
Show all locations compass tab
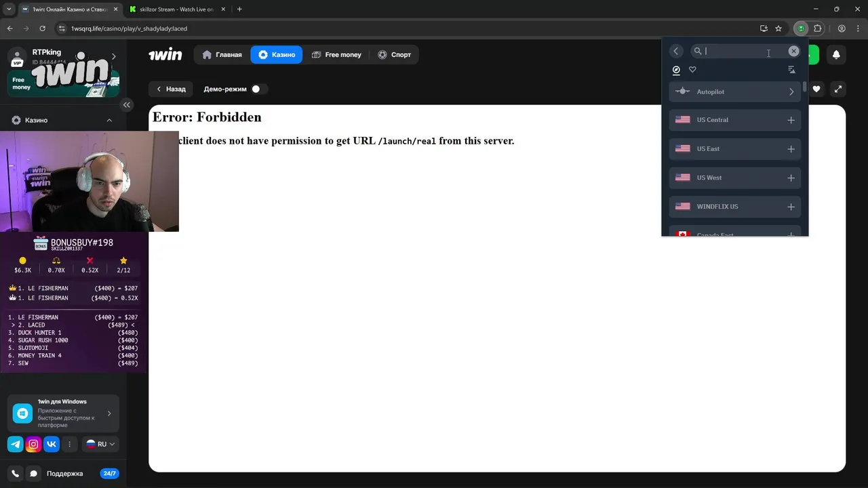point(676,70)
